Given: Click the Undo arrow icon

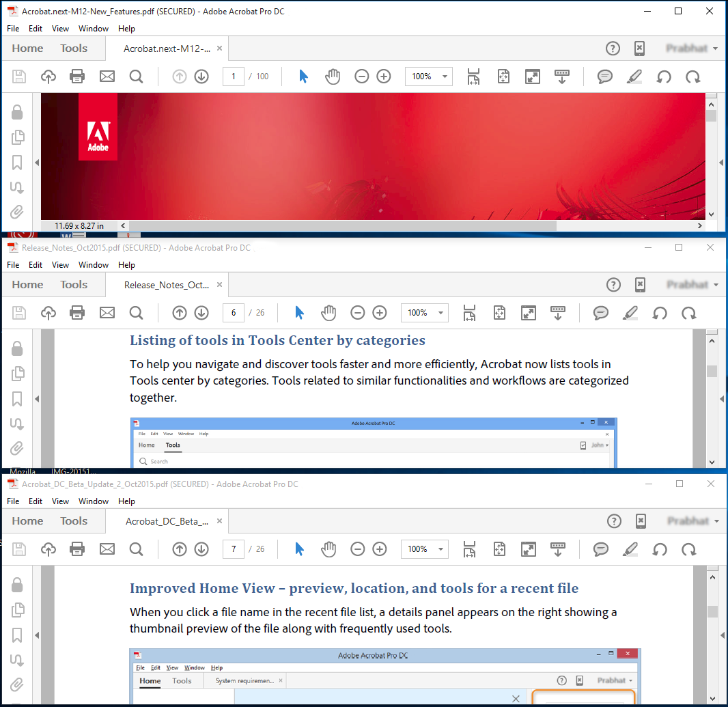Looking at the screenshot, I should (663, 76).
